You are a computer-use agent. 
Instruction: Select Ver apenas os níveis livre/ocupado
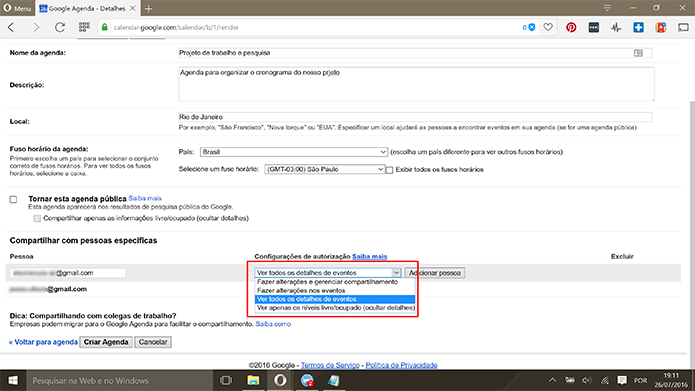(x=336, y=308)
